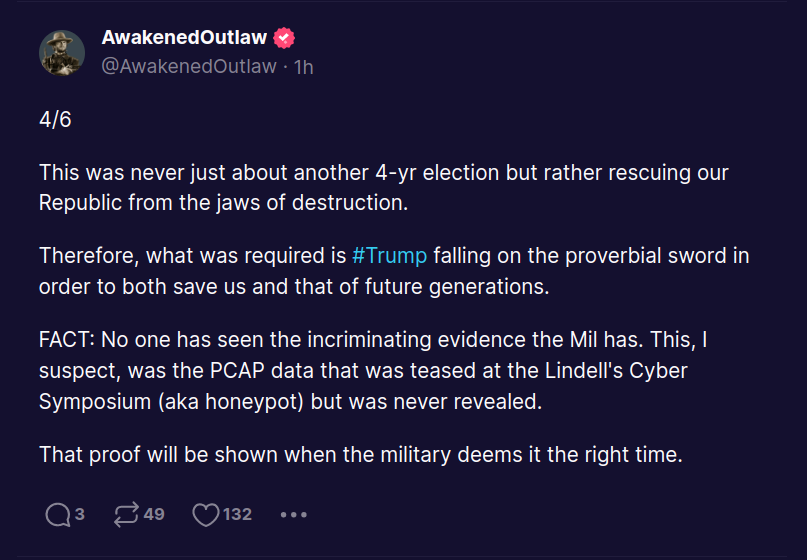Click the repost arrows icon

point(127,514)
